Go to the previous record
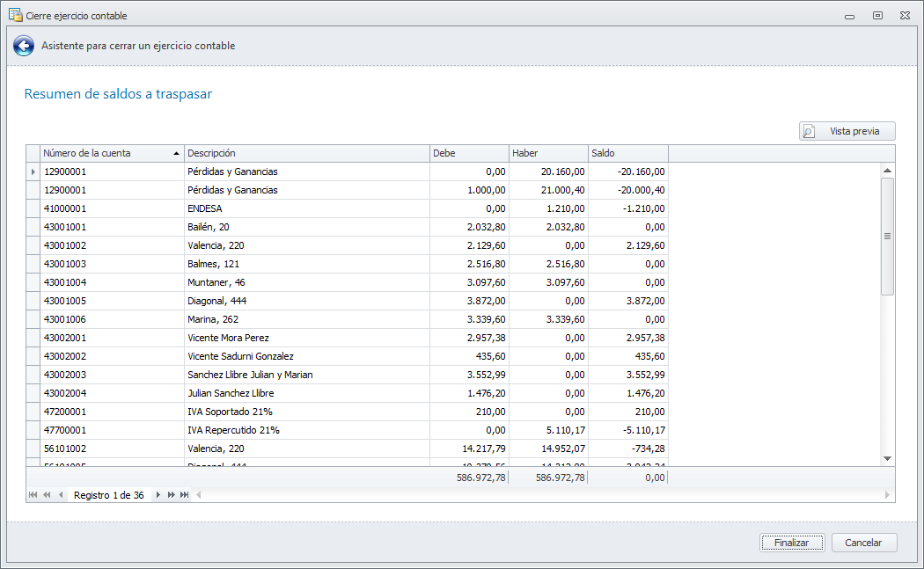The image size is (924, 569). 61,495
